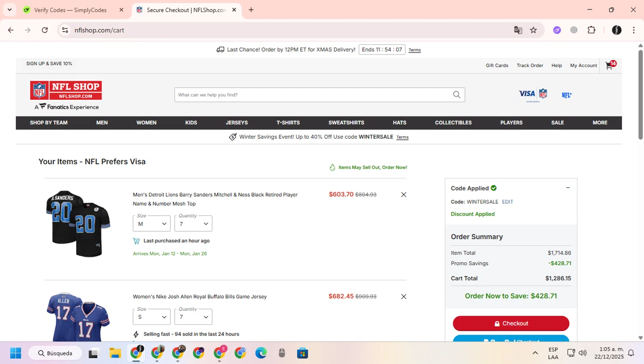Open the WOMEN menu
Screen dimensions: 644x364
(146, 123)
